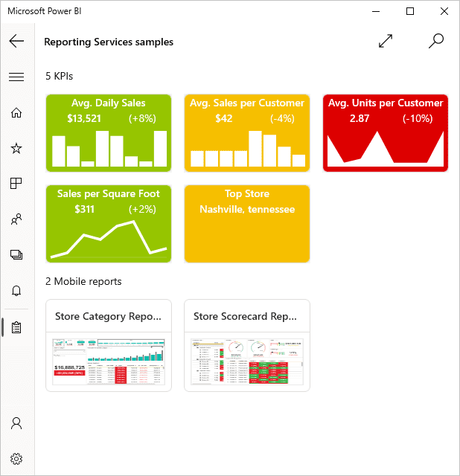This screenshot has height=476, width=460.
Task: Click the search magnifier icon
Action: tap(436, 42)
